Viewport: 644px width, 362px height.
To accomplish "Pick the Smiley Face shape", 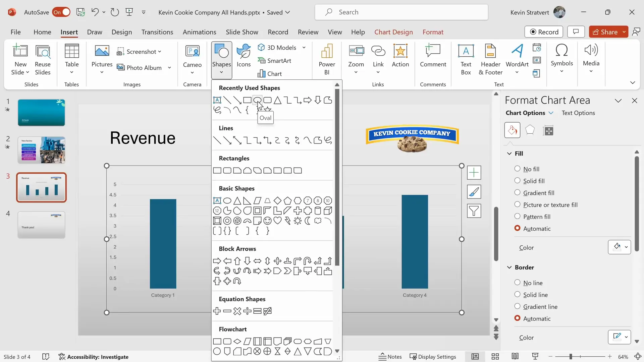I will pyautogui.click(x=267, y=221).
